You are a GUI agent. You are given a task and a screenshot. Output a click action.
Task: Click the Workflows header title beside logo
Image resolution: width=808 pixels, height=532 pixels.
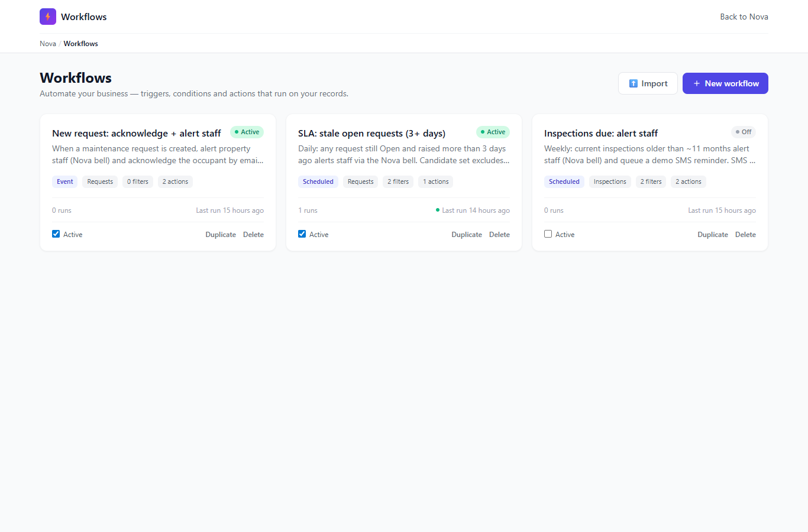[84, 17]
